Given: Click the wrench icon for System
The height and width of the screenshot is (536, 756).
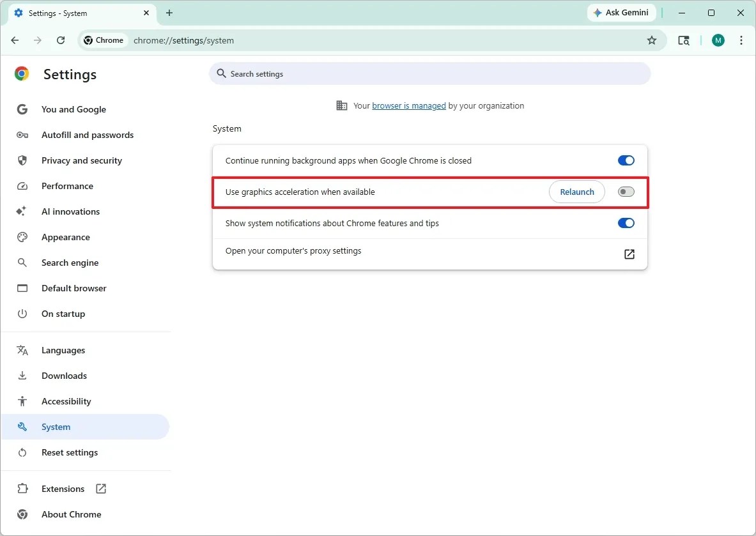Looking at the screenshot, I should point(22,427).
